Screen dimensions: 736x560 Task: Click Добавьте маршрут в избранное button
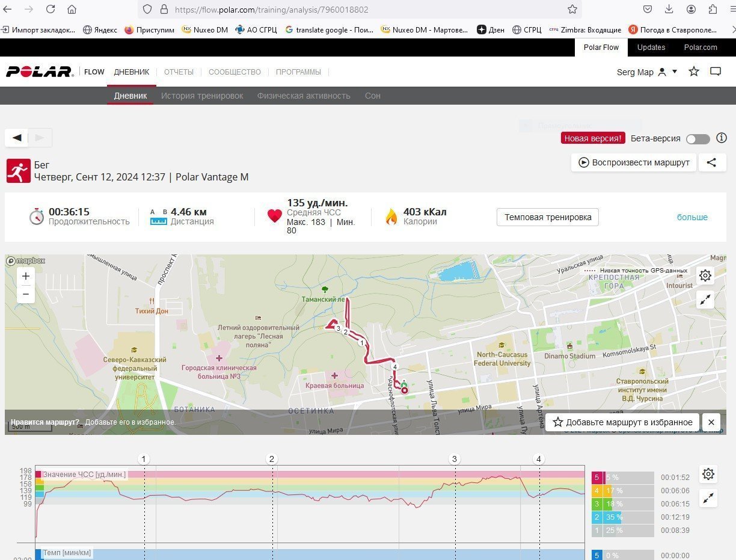[622, 422]
